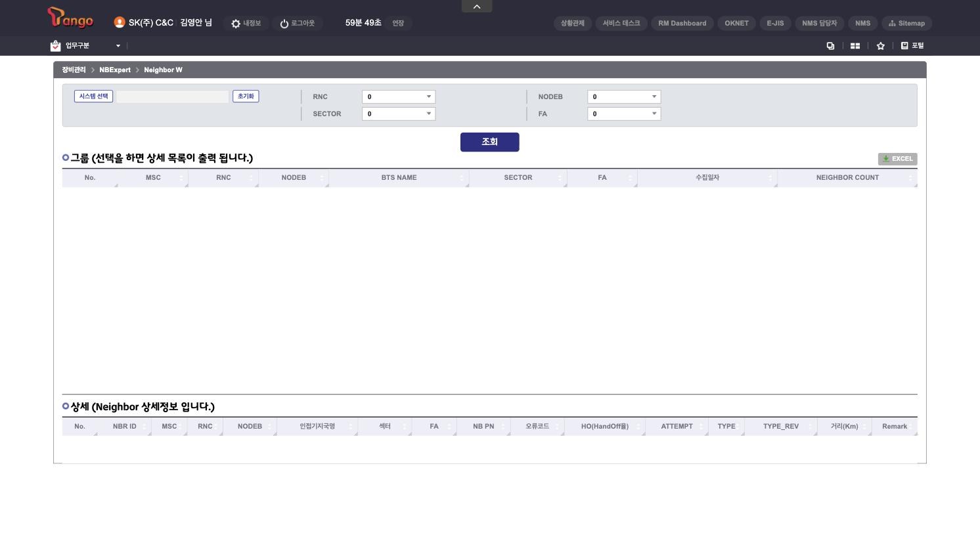Sort by the HO(HandOff율) column header
The width and height of the screenshot is (980, 533).
[x=604, y=427]
